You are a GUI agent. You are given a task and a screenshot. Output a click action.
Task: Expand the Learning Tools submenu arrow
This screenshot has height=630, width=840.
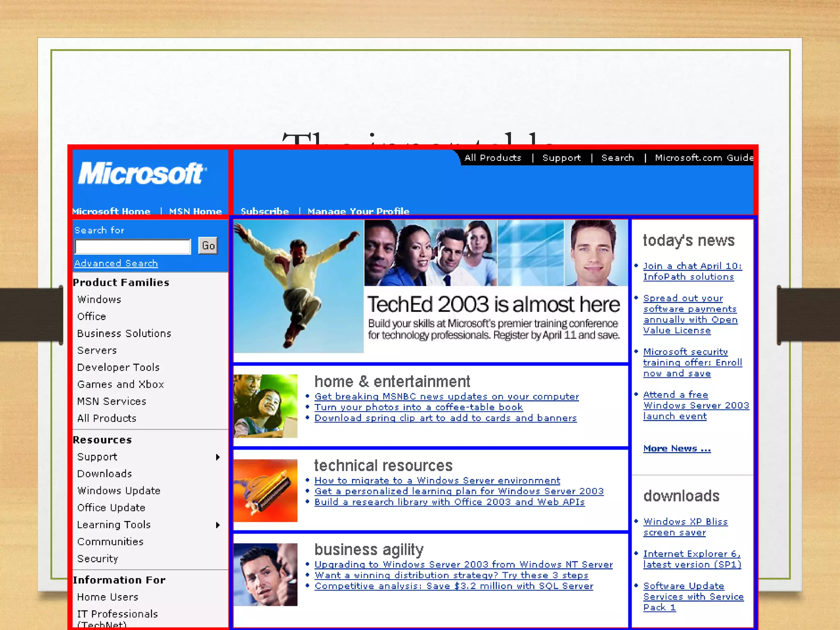tap(218, 525)
